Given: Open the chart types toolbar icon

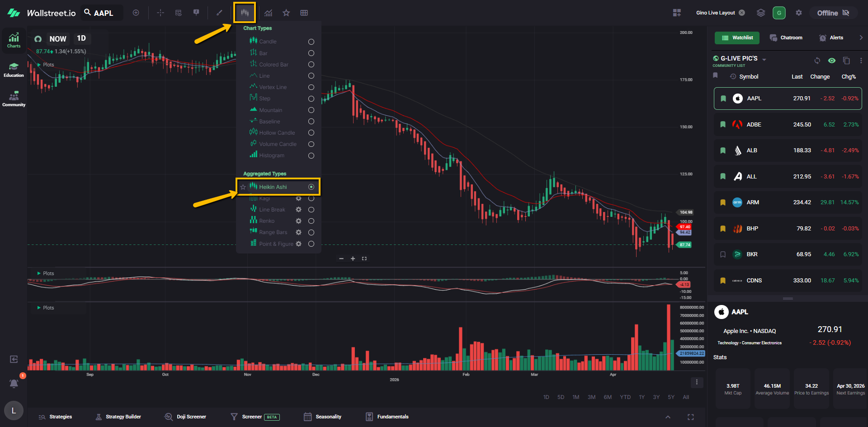Looking at the screenshot, I should click(245, 13).
